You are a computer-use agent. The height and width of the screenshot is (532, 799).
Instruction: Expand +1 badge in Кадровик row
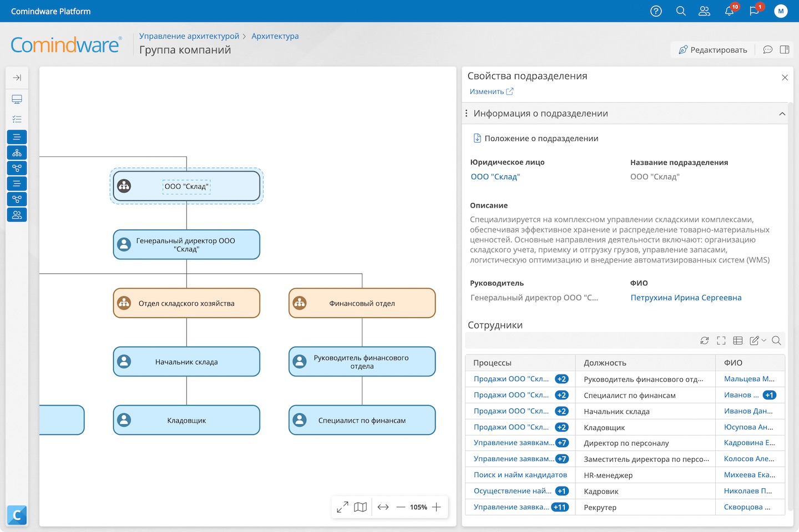coord(562,491)
